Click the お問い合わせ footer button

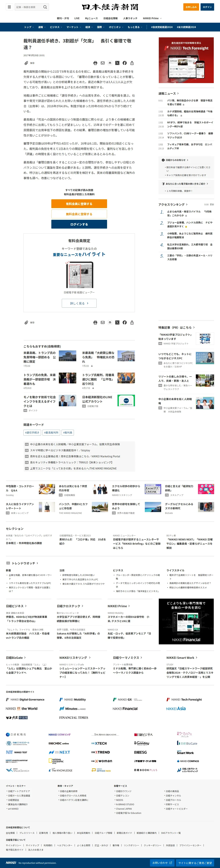[162, 863]
